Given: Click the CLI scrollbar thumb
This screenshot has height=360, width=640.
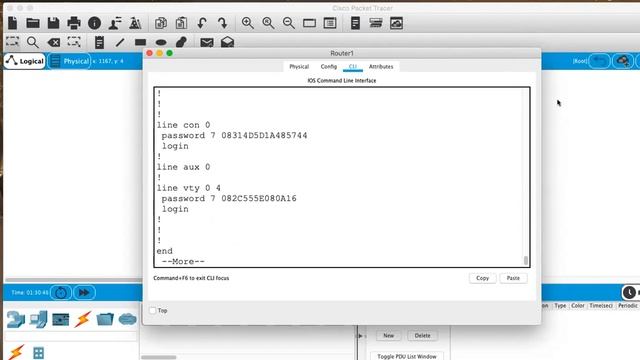Looking at the screenshot, I should (x=526, y=260).
